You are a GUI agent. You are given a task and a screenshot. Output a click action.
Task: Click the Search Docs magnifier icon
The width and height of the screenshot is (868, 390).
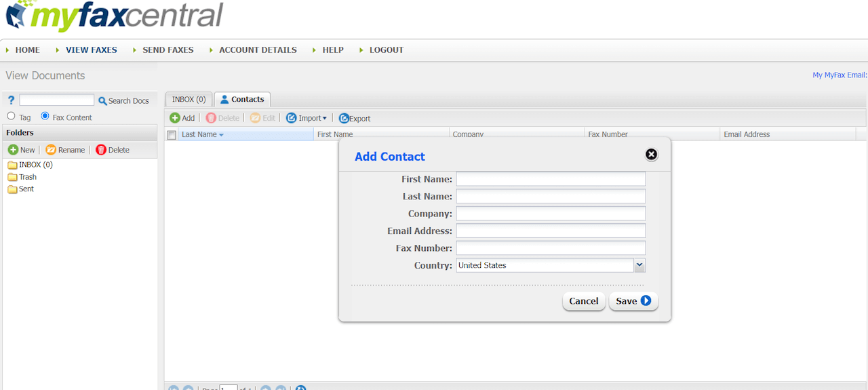click(103, 101)
